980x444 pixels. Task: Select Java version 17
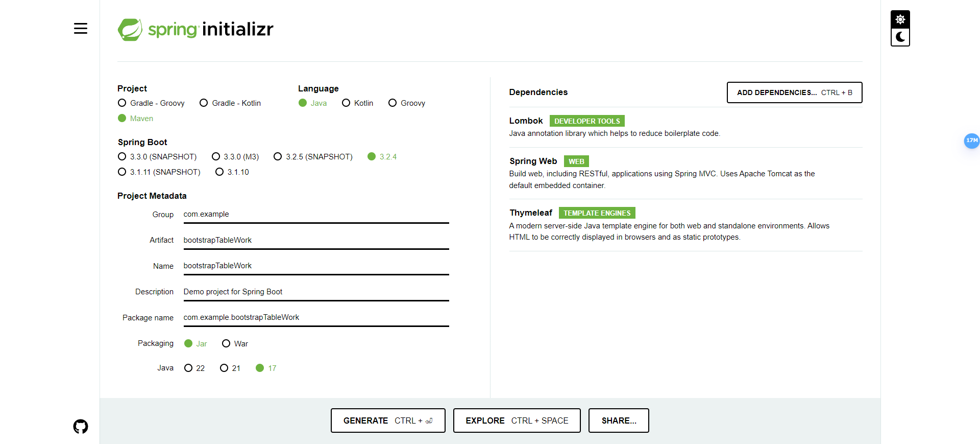[x=266, y=368]
